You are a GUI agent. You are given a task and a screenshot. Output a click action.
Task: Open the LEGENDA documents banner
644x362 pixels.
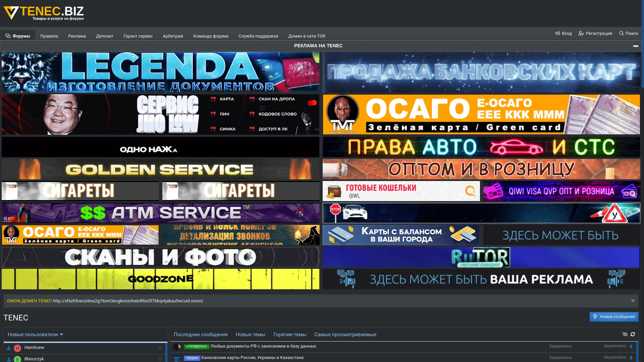tap(160, 72)
